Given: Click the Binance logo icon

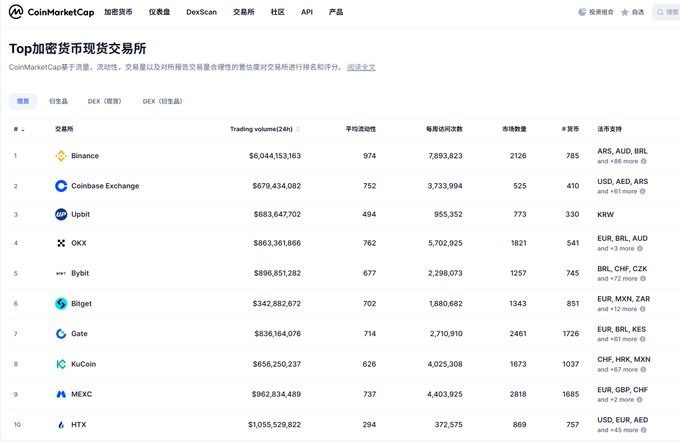Looking at the screenshot, I should coord(61,156).
